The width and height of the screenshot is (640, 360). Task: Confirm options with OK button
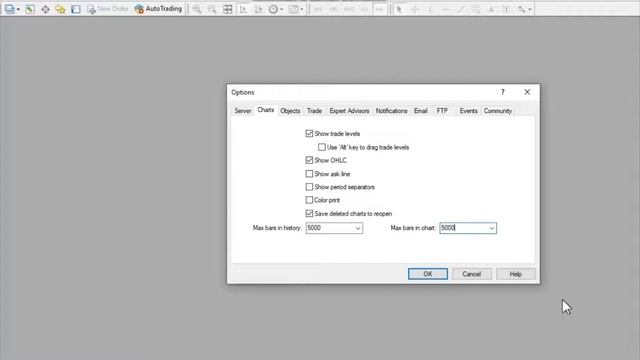click(x=428, y=274)
